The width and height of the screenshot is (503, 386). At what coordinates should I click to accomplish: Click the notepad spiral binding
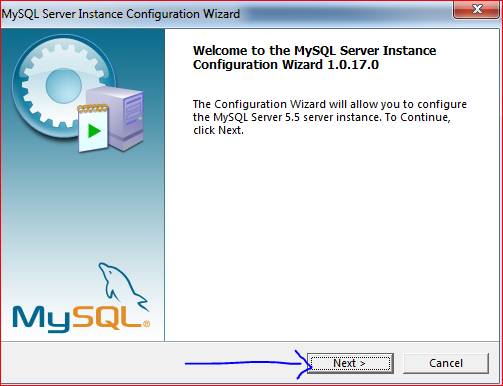[x=93, y=108]
